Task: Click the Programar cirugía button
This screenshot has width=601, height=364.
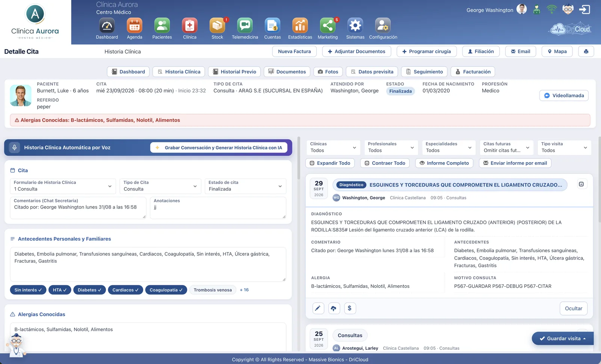Action: [x=427, y=51]
